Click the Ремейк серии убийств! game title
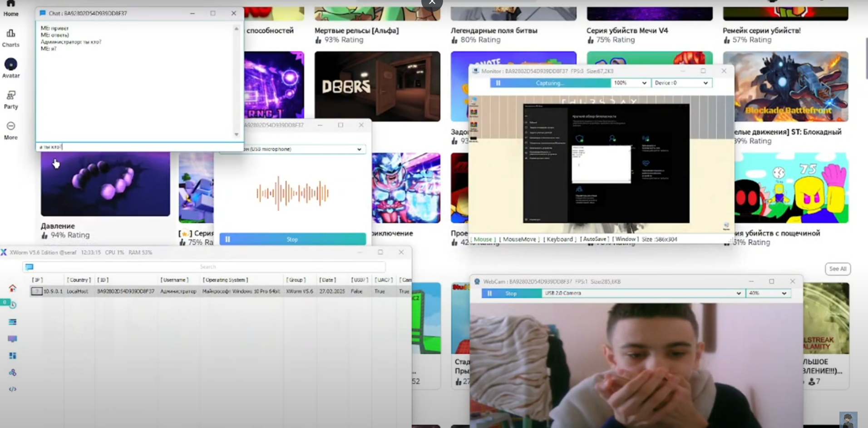The image size is (868, 428). click(x=762, y=30)
